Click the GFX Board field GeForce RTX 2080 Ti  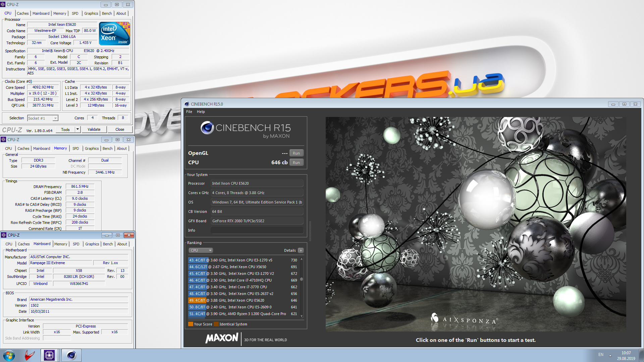pos(257,221)
